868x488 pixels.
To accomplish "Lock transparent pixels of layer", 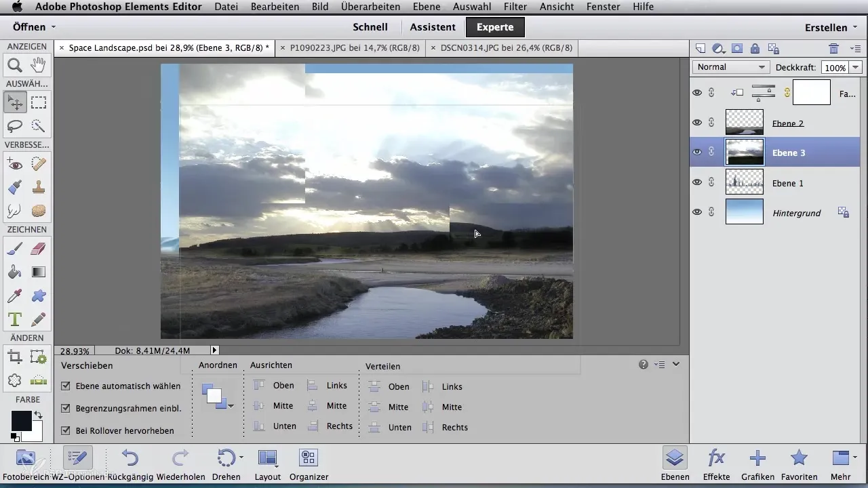I will 773,48.
